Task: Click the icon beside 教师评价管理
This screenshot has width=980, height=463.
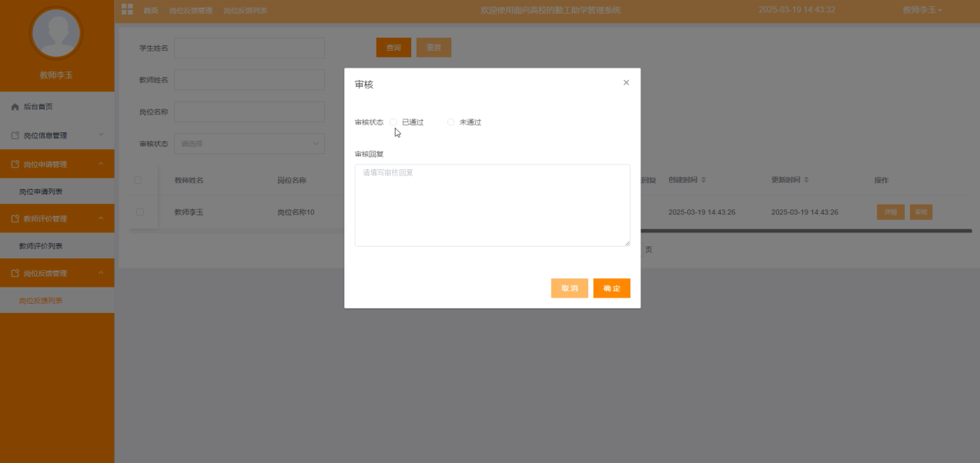Action: click(15, 218)
